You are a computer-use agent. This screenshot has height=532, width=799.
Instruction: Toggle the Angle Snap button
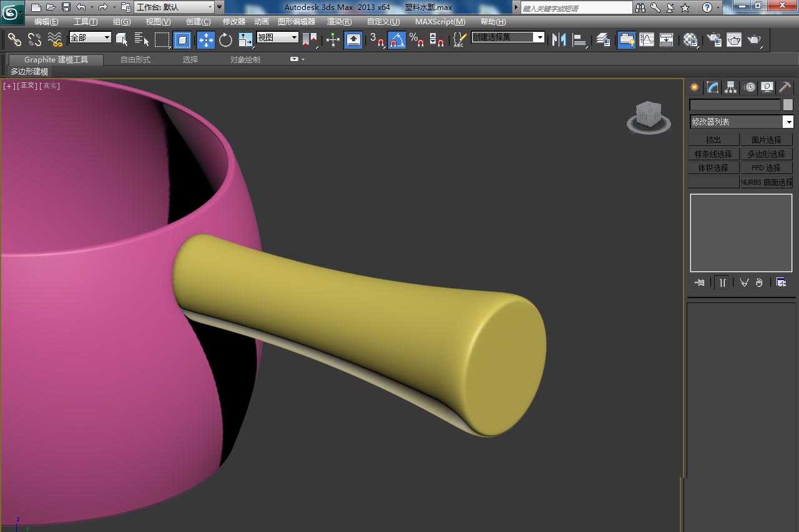point(396,41)
